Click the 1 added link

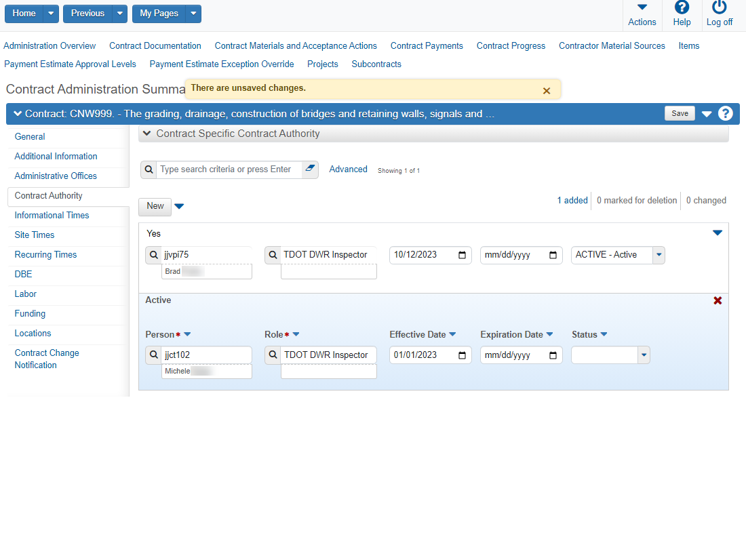point(572,200)
